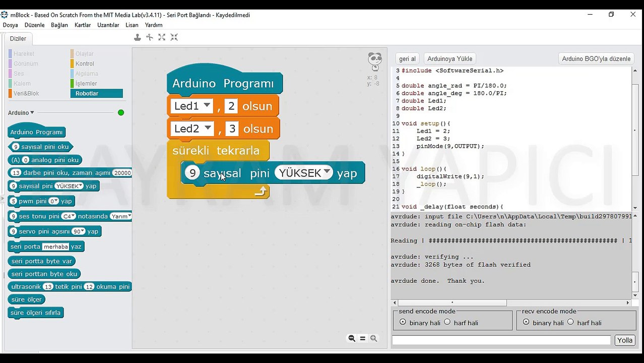The image size is (644, 363).
Task: Select the shrink sprite tool icon
Action: click(174, 37)
